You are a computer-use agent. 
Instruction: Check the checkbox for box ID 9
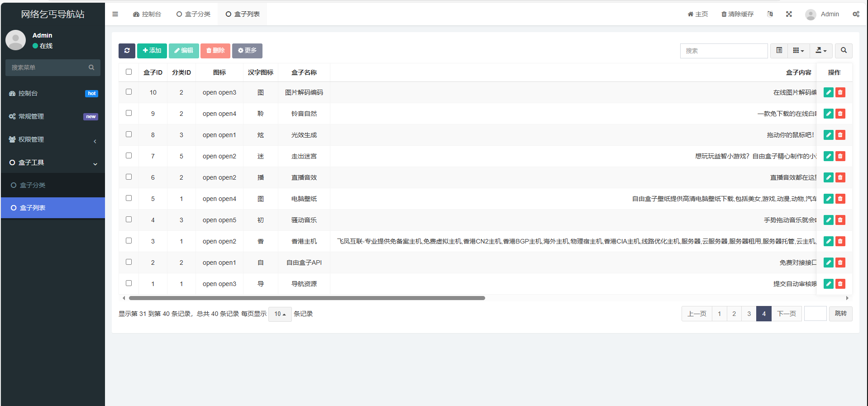[x=129, y=113]
